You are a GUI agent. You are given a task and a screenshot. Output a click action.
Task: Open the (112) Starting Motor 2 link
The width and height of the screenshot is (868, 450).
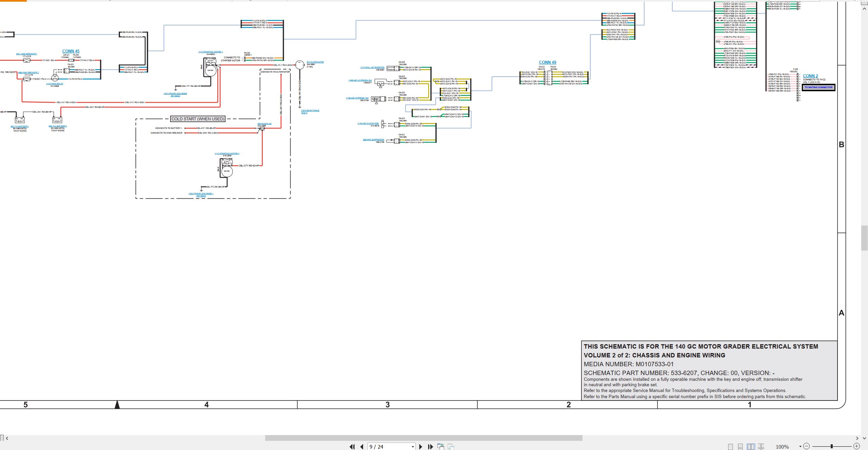(x=227, y=154)
